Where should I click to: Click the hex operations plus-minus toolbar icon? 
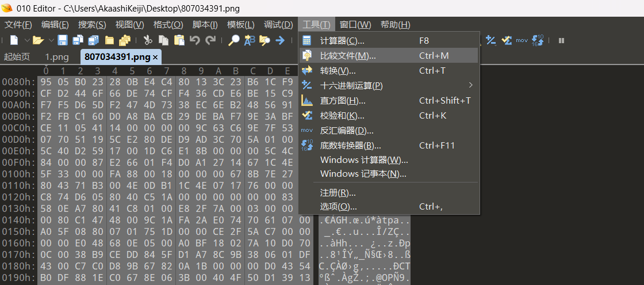point(491,40)
